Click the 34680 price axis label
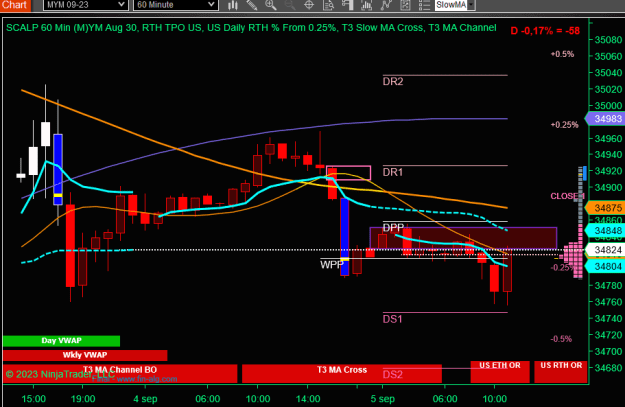The image size is (625, 407). coord(608,368)
